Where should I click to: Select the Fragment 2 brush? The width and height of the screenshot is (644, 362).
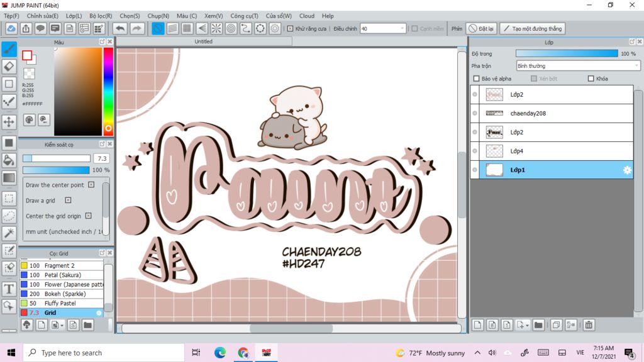[x=62, y=266]
